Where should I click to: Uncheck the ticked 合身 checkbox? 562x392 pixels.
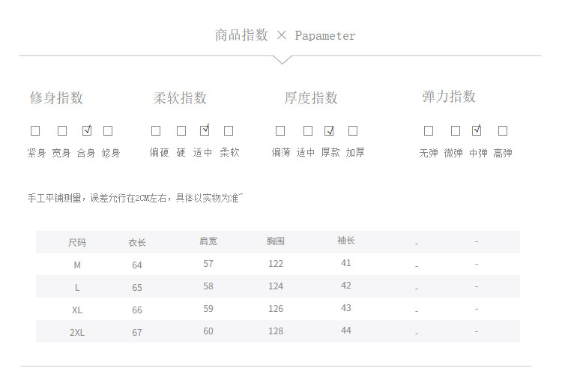click(x=86, y=130)
